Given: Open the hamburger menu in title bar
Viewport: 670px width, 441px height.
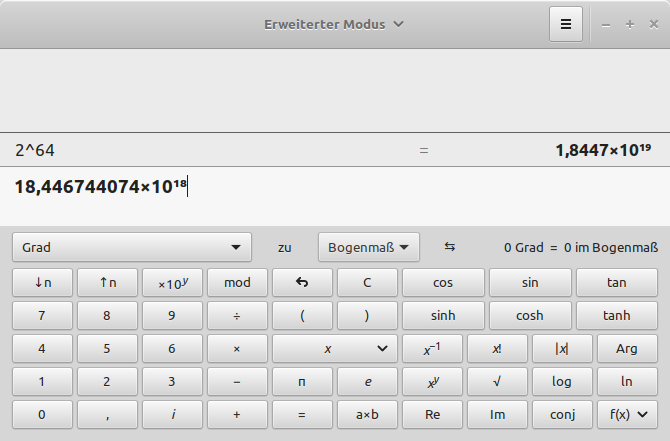Looking at the screenshot, I should 565,25.
